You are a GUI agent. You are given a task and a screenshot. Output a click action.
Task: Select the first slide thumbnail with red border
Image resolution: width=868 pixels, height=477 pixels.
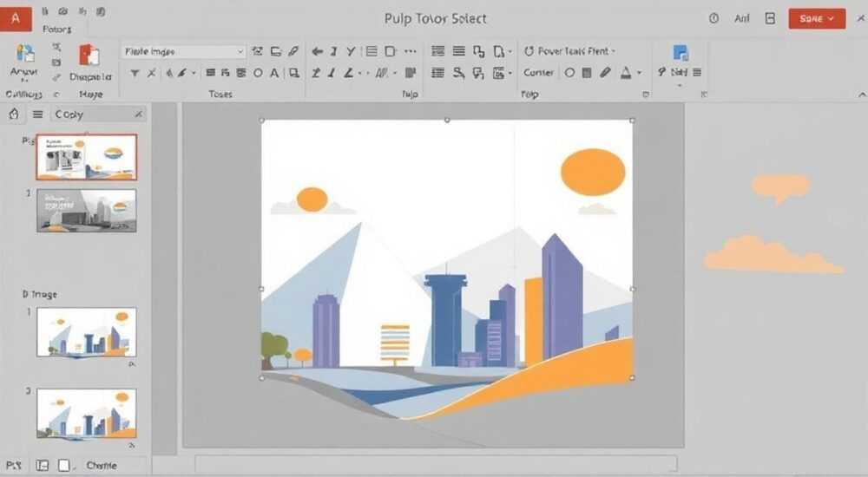(x=86, y=157)
